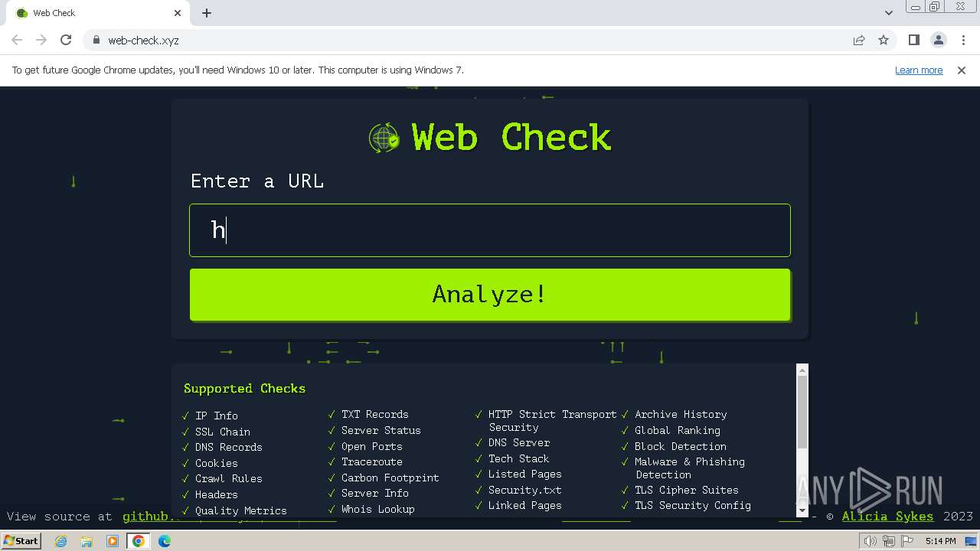Select Malware & Phishing Detection item

[x=690, y=468]
